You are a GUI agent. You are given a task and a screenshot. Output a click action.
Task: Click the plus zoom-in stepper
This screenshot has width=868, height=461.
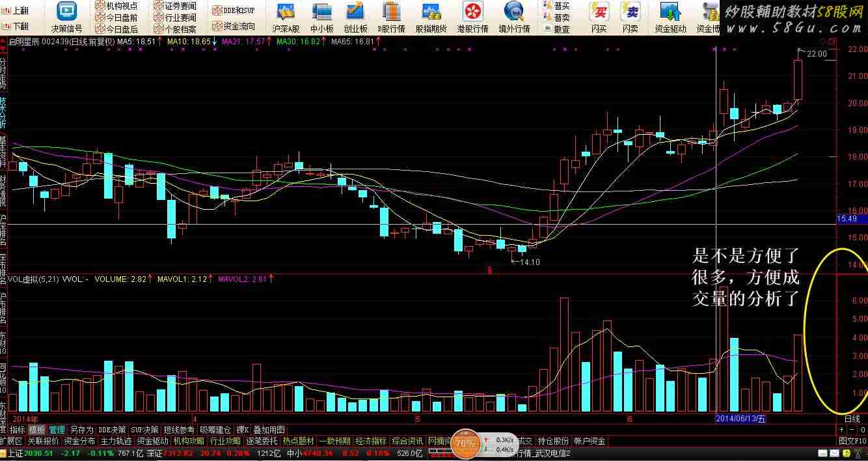[x=841, y=430]
